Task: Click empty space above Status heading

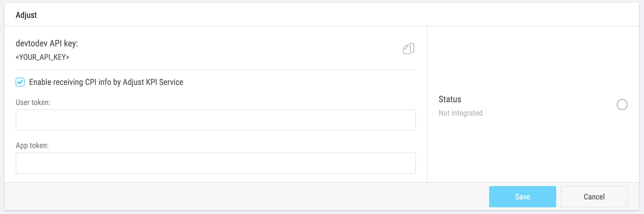Action: click(x=531, y=61)
